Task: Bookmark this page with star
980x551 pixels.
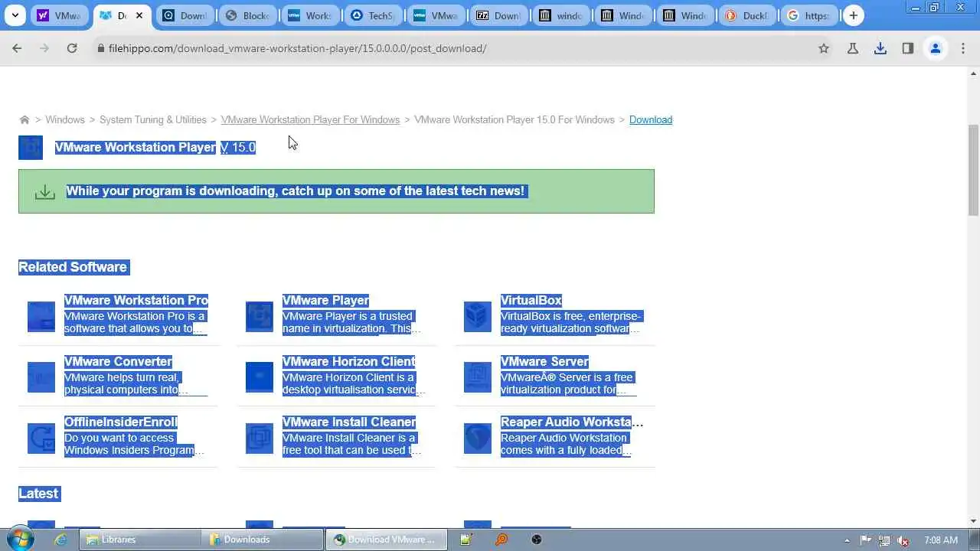Action: pos(824,48)
